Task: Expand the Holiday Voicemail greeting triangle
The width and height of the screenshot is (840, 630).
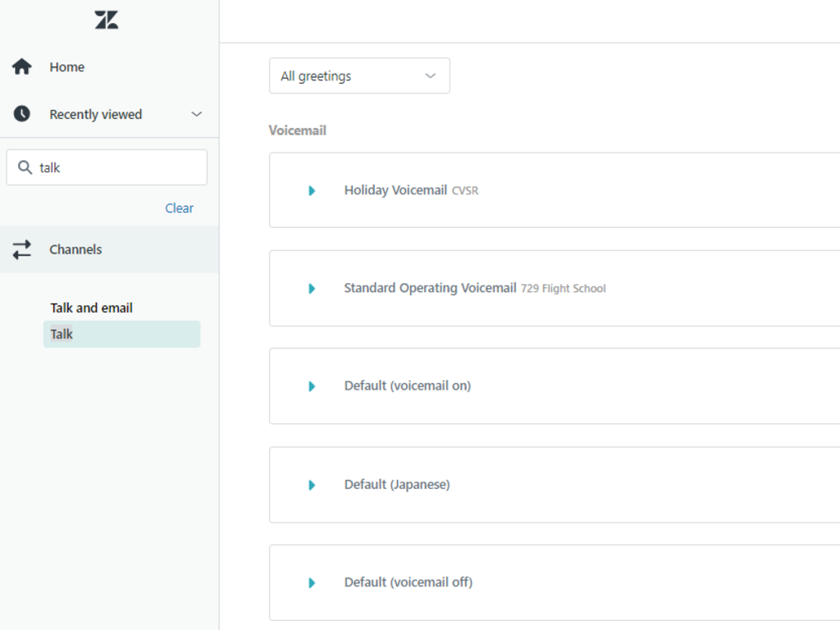Action: [x=312, y=190]
